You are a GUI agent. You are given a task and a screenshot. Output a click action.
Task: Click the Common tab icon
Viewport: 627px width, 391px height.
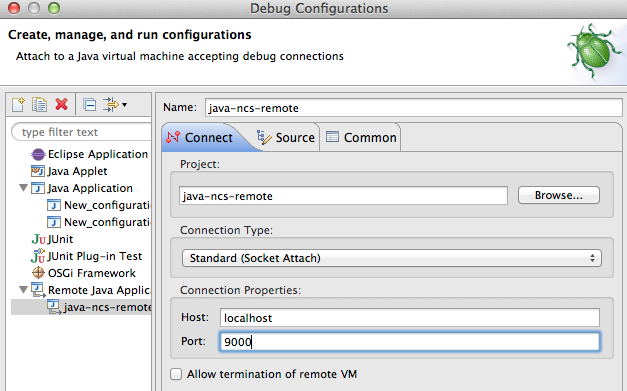click(x=332, y=137)
